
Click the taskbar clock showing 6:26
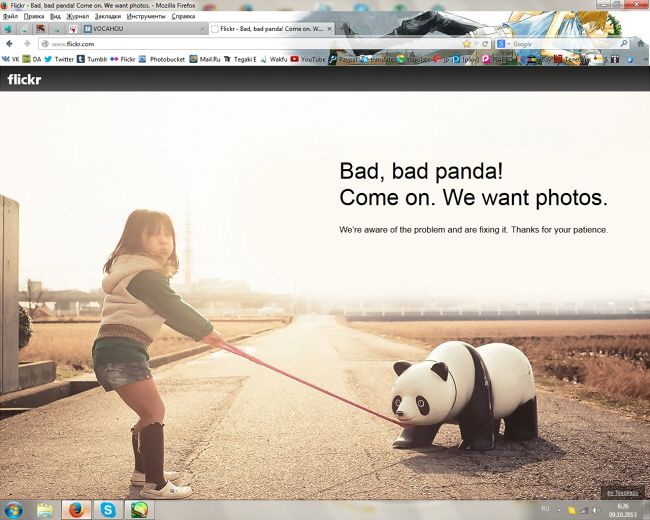coord(623,510)
